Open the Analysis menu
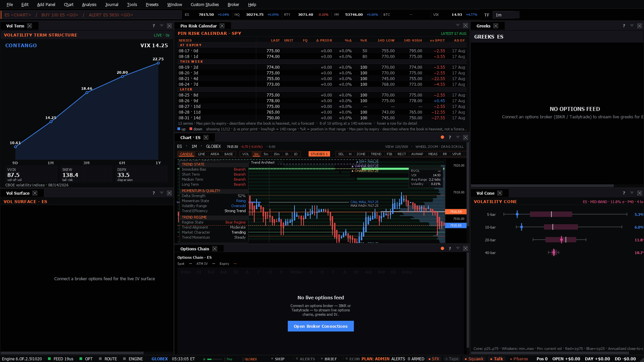Image resolution: width=644 pixels, height=362 pixels. tap(89, 4)
